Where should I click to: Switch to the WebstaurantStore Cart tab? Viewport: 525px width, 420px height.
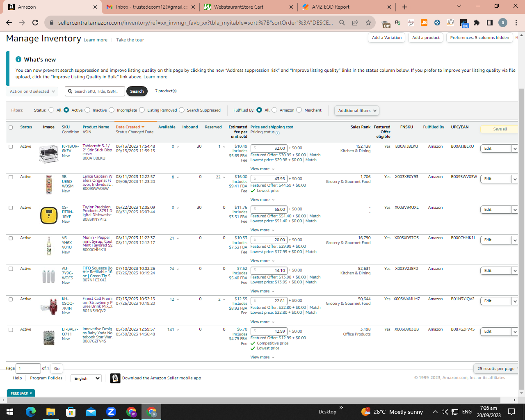pyautogui.click(x=248, y=7)
